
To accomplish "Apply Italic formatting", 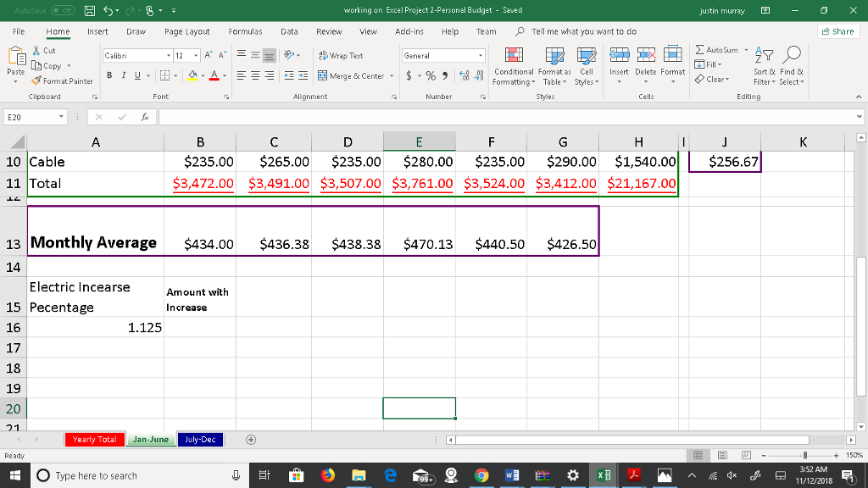I will point(124,75).
